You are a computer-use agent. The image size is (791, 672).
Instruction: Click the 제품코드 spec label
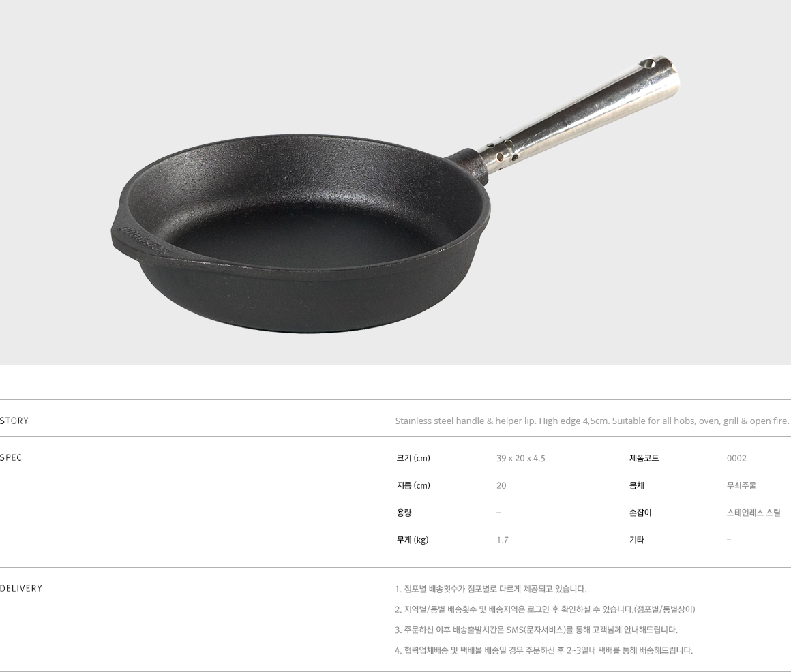(644, 458)
